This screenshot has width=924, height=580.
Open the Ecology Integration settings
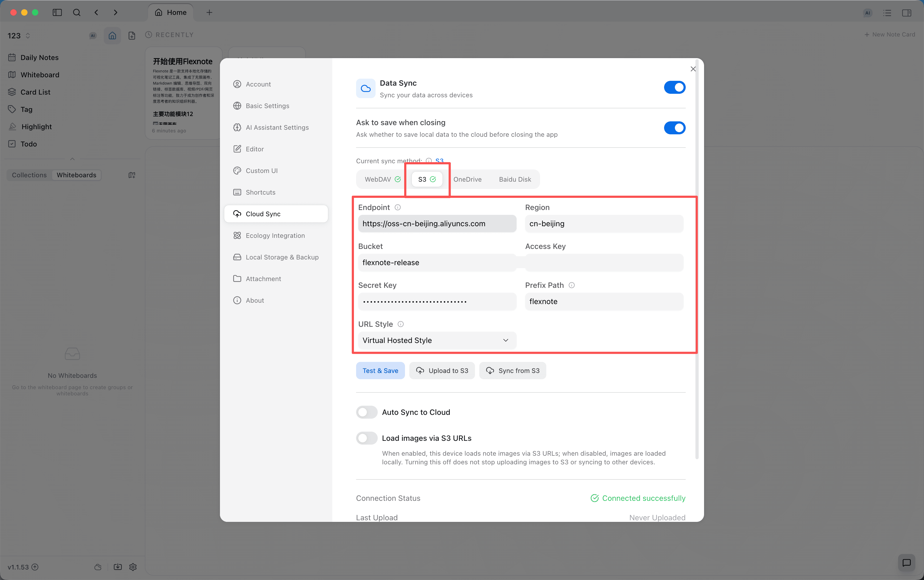point(276,235)
